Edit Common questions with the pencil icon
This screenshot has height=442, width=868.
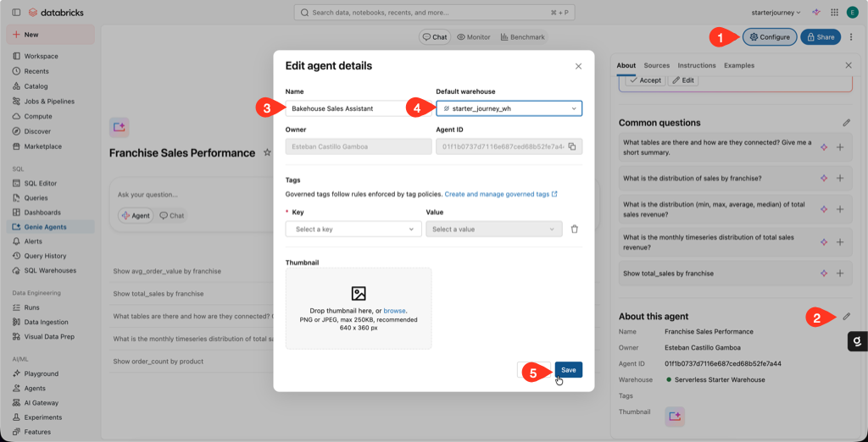tap(846, 123)
